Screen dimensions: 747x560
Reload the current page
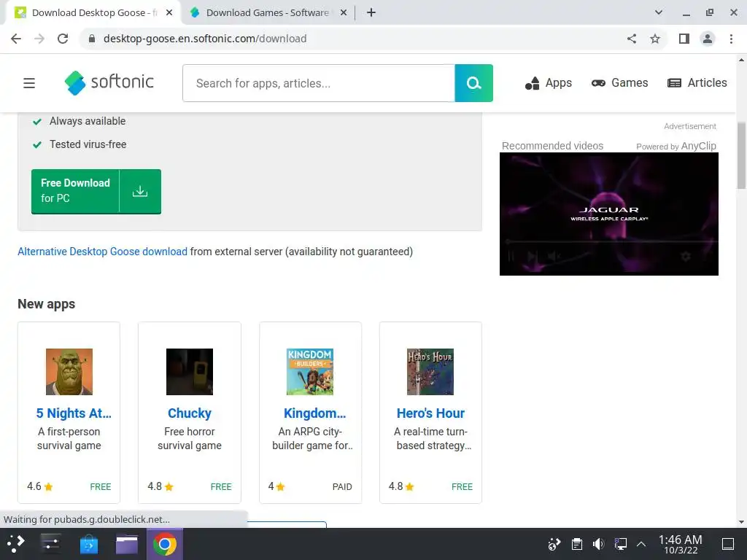(63, 39)
